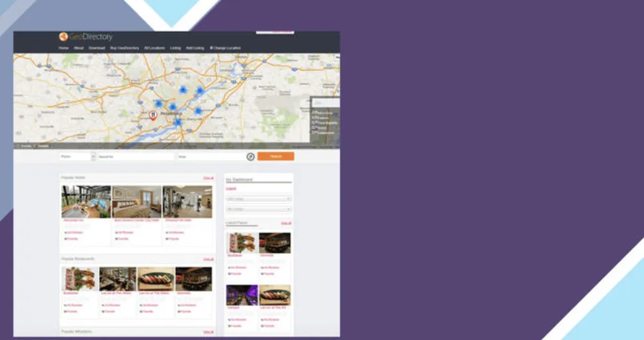Open the Places dropdown in search bar
The height and width of the screenshot is (340, 644).
click(77, 156)
